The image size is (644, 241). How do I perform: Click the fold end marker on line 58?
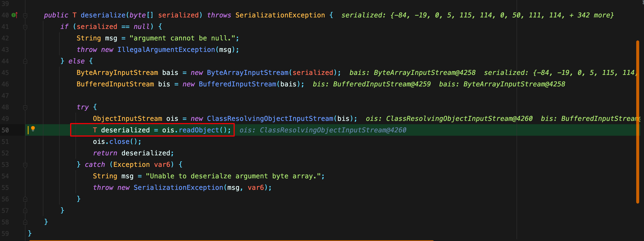click(x=25, y=222)
